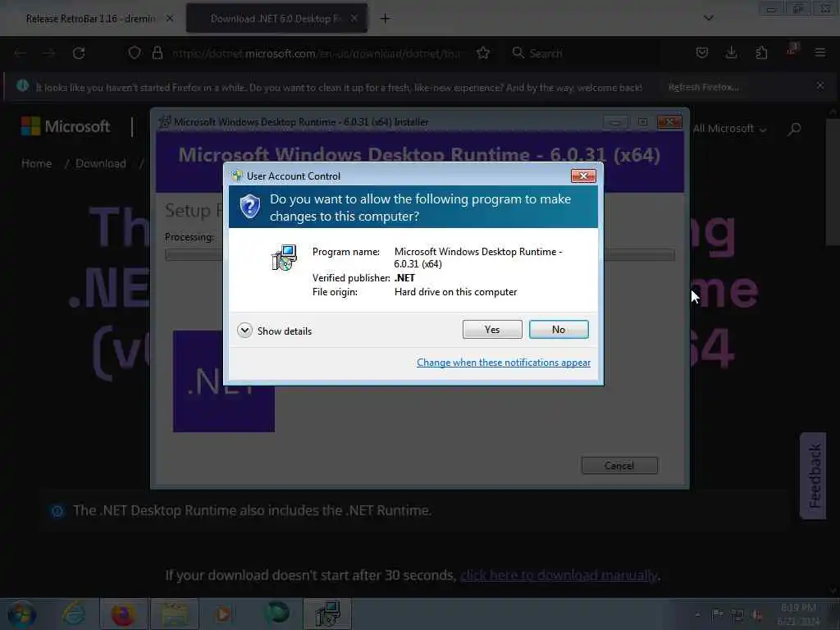Open the Windows Start orb
The image size is (840, 630).
pos(22,614)
